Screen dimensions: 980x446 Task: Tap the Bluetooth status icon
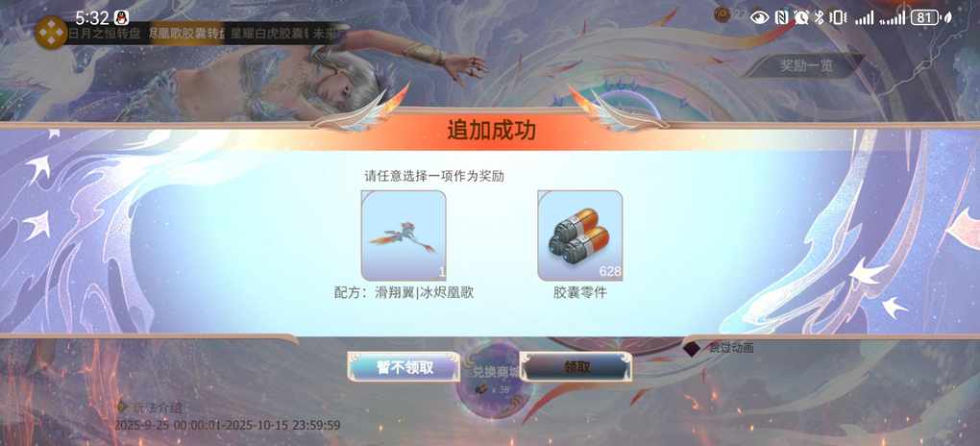pos(819,17)
